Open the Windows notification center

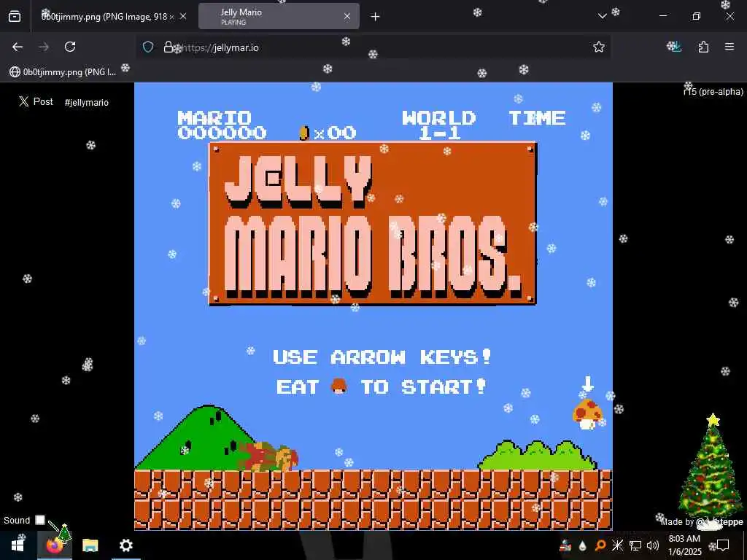coord(723,545)
